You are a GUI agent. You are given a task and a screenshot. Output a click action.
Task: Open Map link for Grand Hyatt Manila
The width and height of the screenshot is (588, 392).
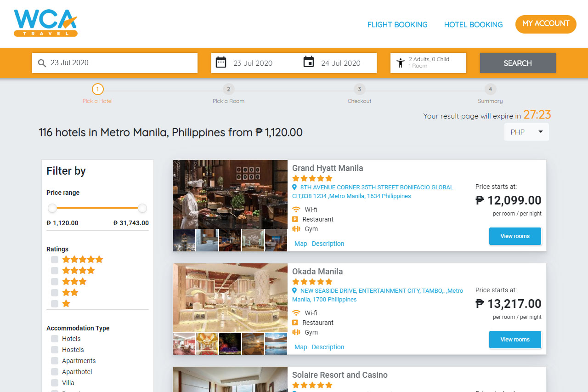(301, 244)
